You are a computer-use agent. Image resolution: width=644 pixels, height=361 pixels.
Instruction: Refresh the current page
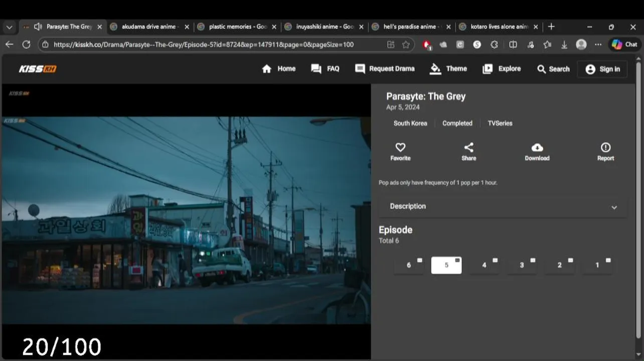tap(26, 45)
